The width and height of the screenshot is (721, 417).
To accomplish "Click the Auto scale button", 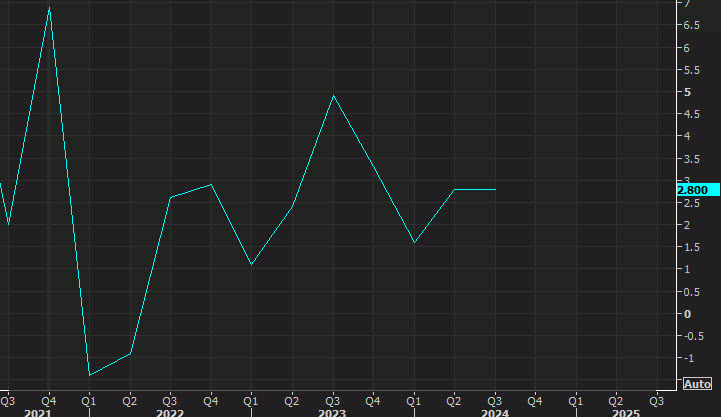I will [697, 384].
